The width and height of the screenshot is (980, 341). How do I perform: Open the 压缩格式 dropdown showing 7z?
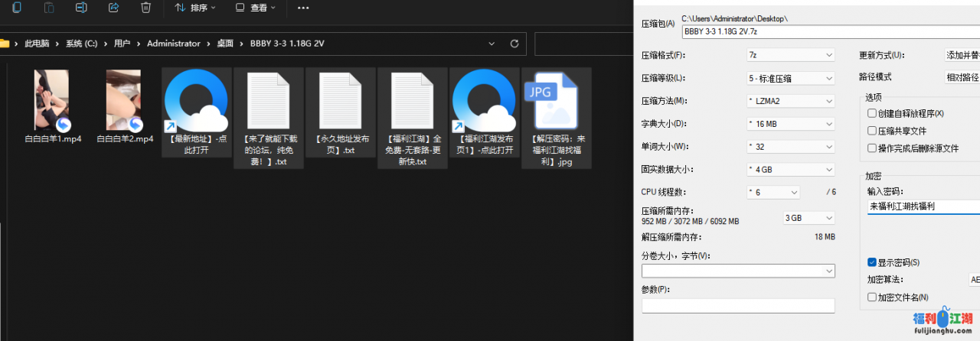(x=790, y=55)
